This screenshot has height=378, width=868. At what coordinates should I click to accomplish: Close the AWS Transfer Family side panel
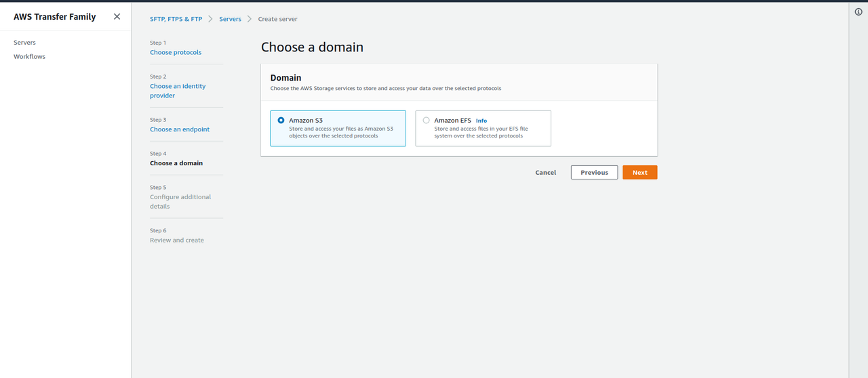coord(117,16)
